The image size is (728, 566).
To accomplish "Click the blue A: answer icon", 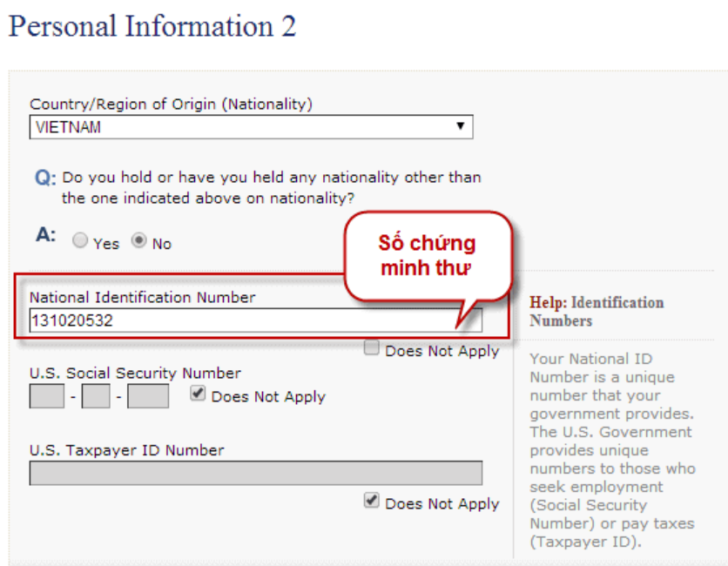I will click(x=45, y=235).
